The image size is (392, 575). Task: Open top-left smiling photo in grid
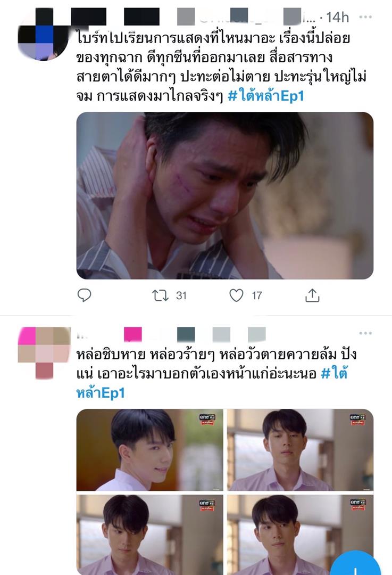click(149, 449)
